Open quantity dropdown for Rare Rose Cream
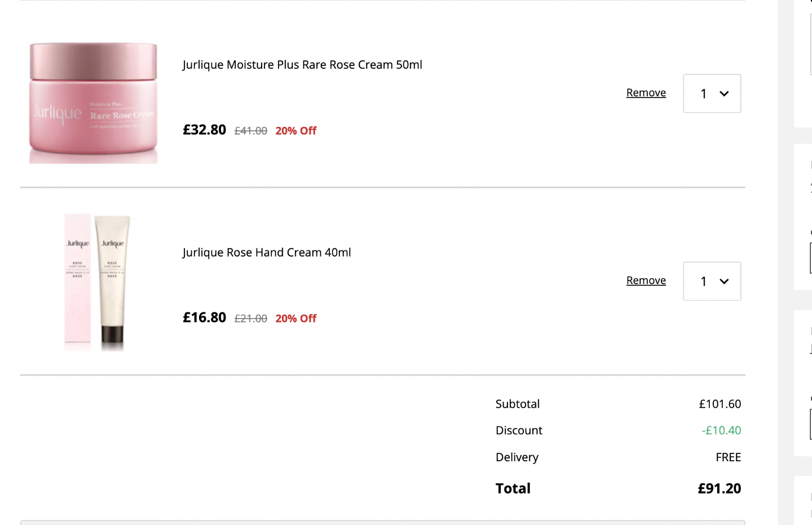 click(712, 94)
